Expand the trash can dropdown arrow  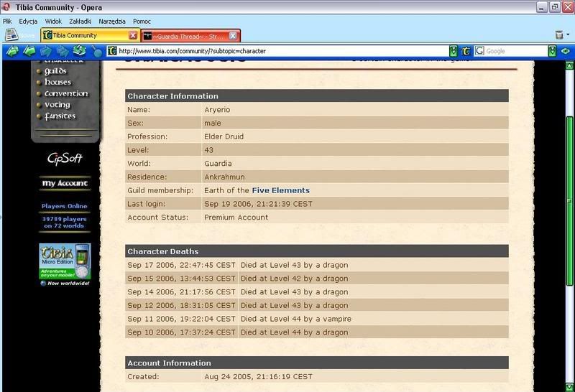click(568, 34)
